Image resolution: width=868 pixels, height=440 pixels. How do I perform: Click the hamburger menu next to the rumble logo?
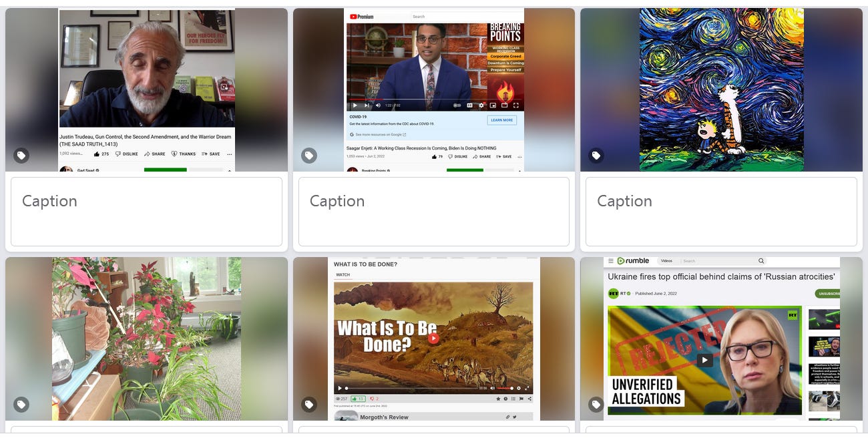[610, 261]
